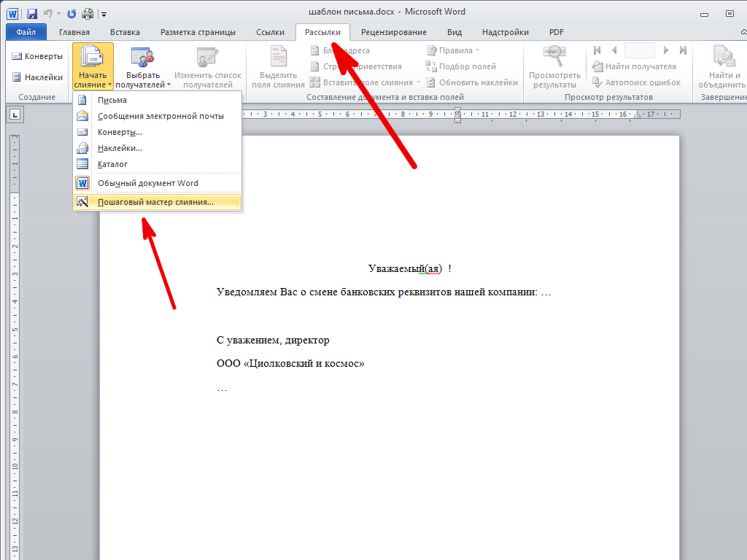Select Письма from the merge menu

pos(158,100)
